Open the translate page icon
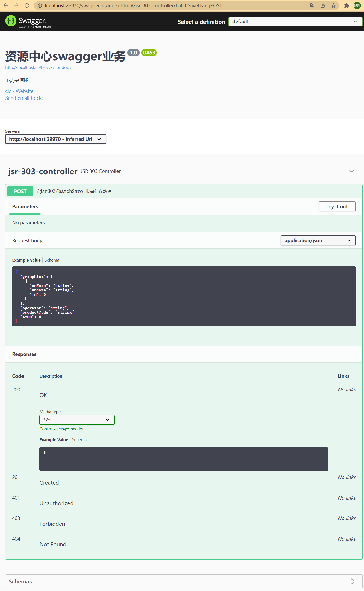Viewport: 364px width, 591px height. coord(313,5)
